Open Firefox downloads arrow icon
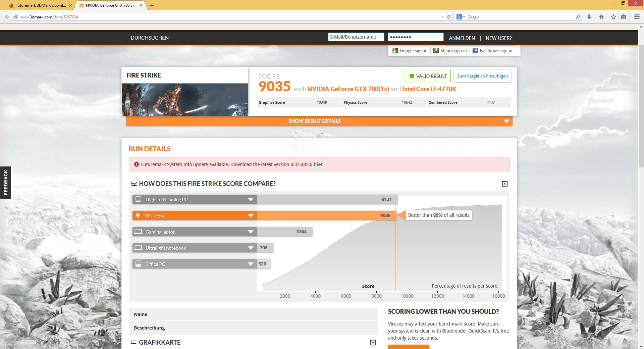 (x=589, y=17)
